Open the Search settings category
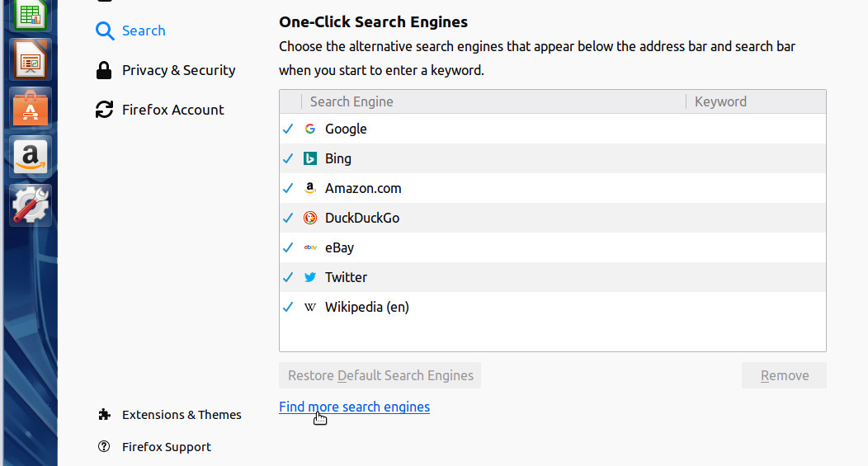Viewport: 868px width, 466px height. click(143, 31)
